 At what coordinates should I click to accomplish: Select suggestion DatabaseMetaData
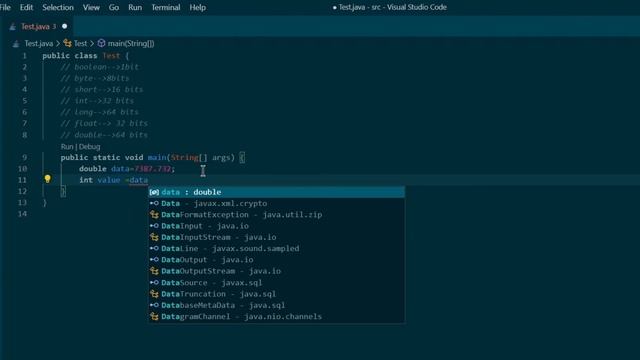[276, 305]
